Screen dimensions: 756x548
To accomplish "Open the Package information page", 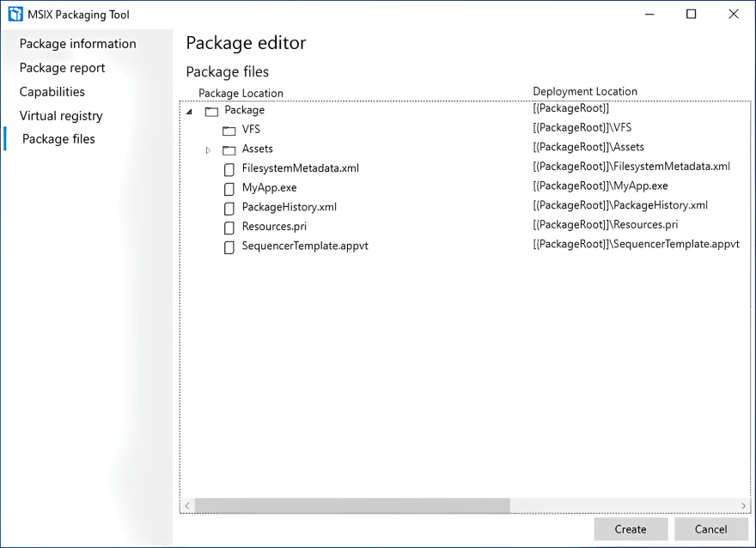I will coord(77,44).
